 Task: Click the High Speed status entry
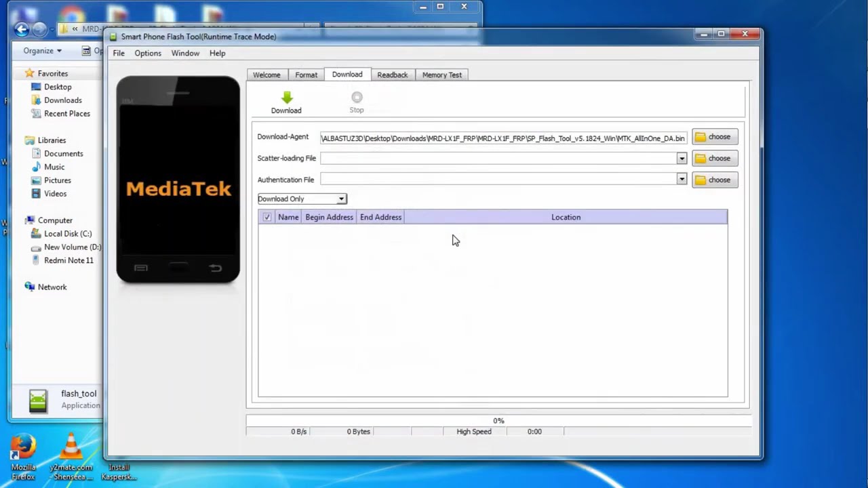[474, 432]
